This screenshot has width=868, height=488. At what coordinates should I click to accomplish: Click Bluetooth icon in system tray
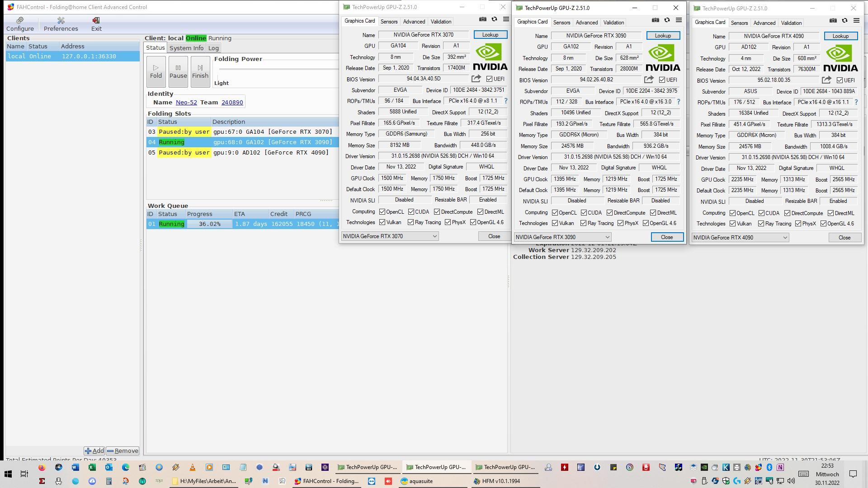[x=769, y=467]
